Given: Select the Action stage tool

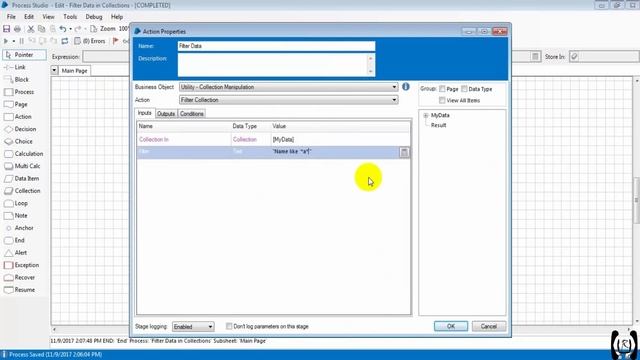Looking at the screenshot, I should (x=18, y=117).
